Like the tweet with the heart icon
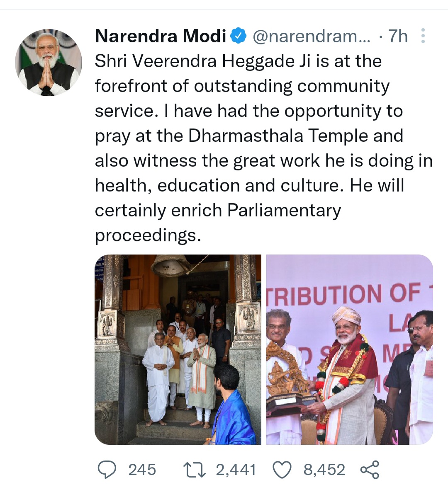Image resolution: width=448 pixels, height=492 pixels. tap(282, 470)
